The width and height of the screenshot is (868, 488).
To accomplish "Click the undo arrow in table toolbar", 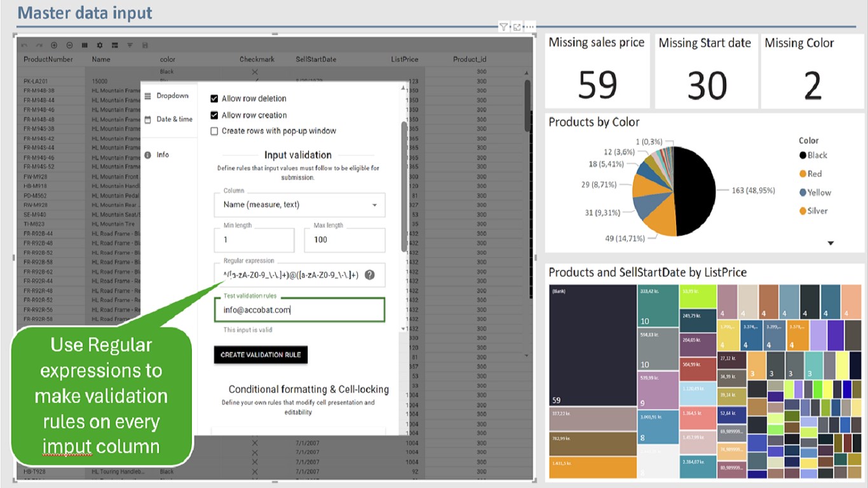I will tap(24, 46).
